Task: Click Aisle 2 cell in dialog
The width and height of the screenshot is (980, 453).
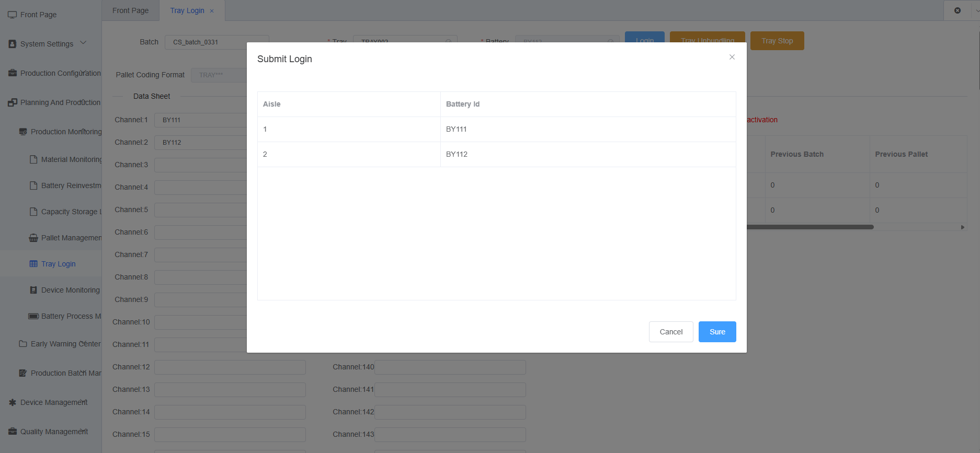Action: 349,154
